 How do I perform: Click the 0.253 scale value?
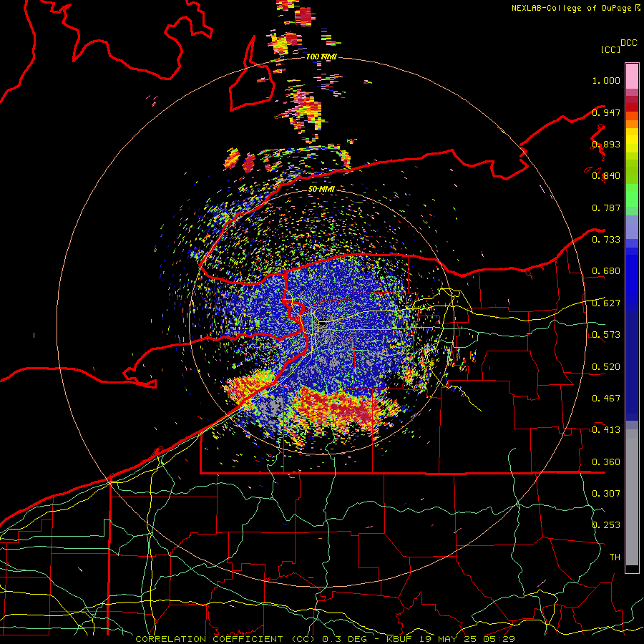pyautogui.click(x=606, y=525)
